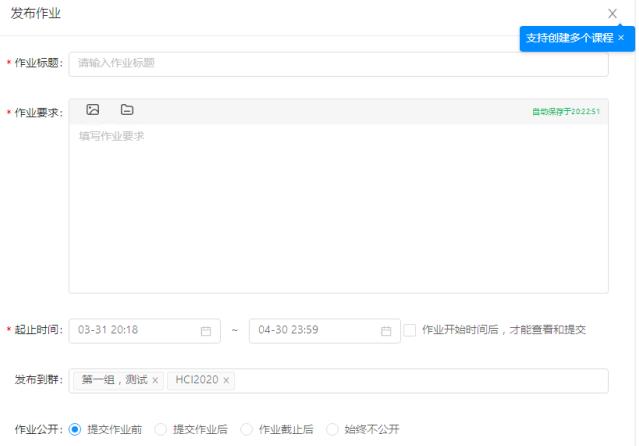Enable 作业开始时间后，才能查看和提交 checkbox
This screenshot has height=446, width=639.
[410, 330]
